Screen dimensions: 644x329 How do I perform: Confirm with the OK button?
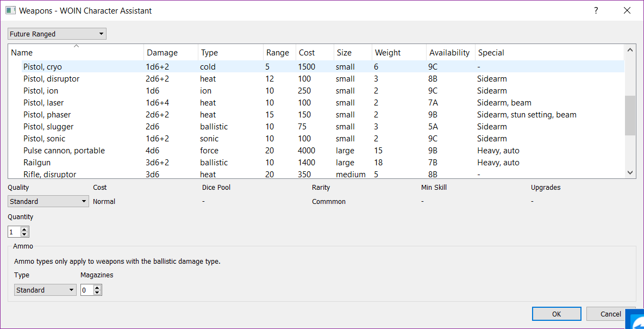coord(557,314)
